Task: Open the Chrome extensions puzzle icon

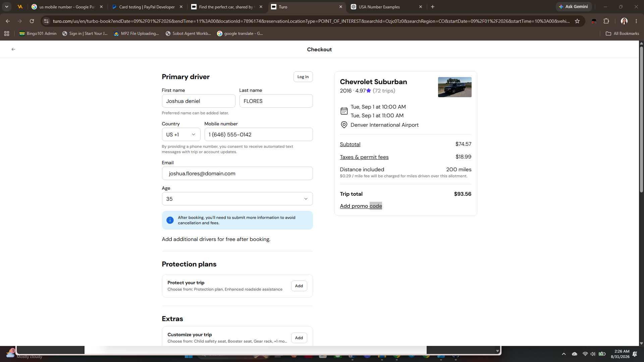Action: click(x=606, y=21)
